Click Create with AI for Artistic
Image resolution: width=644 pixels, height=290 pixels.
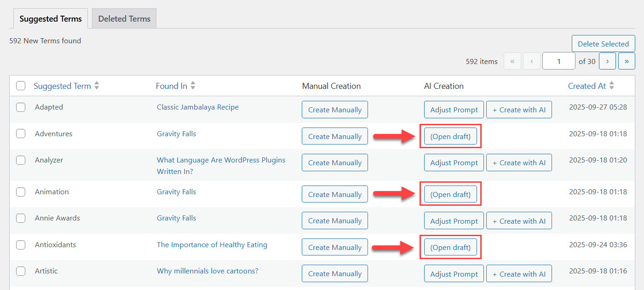click(519, 273)
